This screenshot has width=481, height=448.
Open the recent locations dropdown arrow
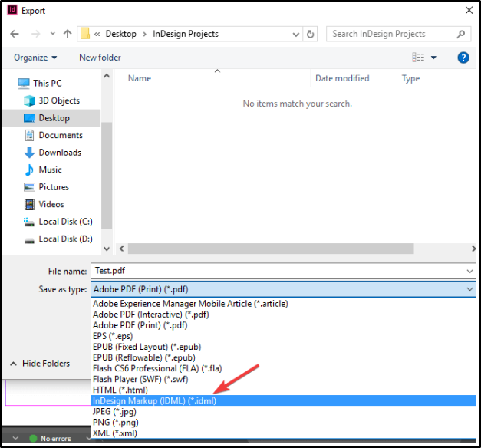point(53,34)
